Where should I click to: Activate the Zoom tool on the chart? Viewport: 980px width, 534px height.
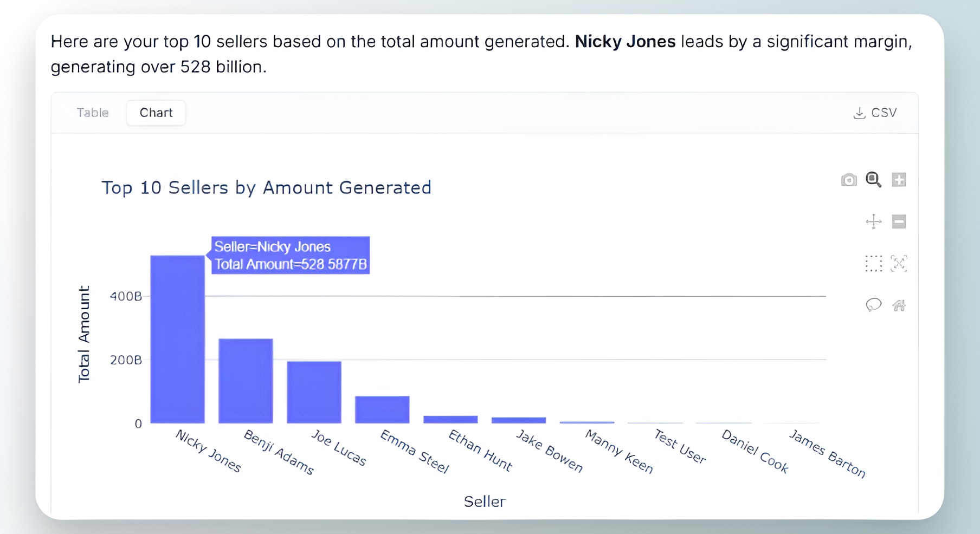point(873,180)
